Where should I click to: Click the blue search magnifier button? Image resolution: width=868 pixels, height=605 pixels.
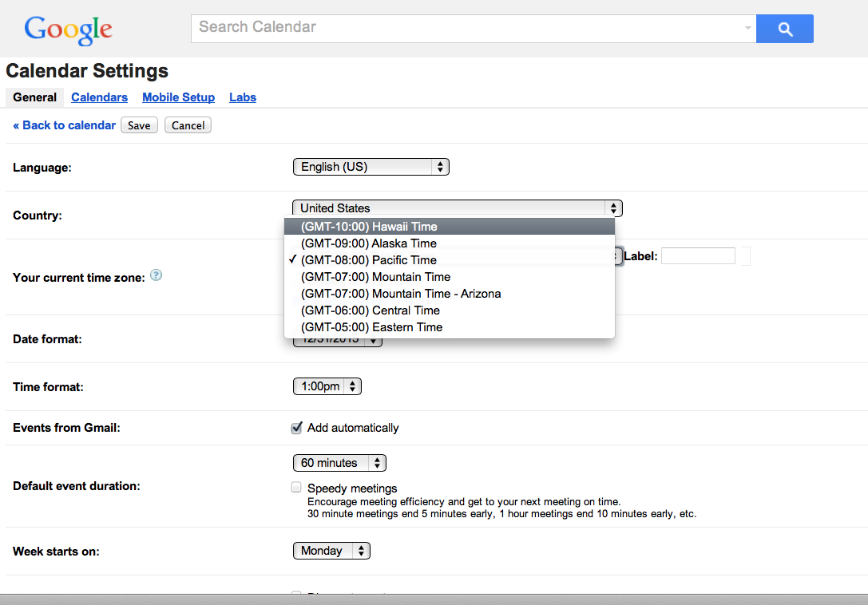[784, 29]
